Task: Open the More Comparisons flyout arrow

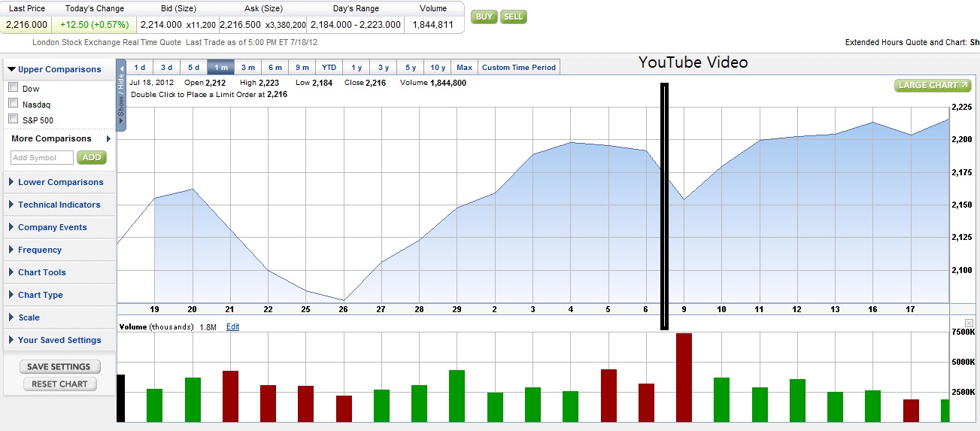Action: [108, 138]
